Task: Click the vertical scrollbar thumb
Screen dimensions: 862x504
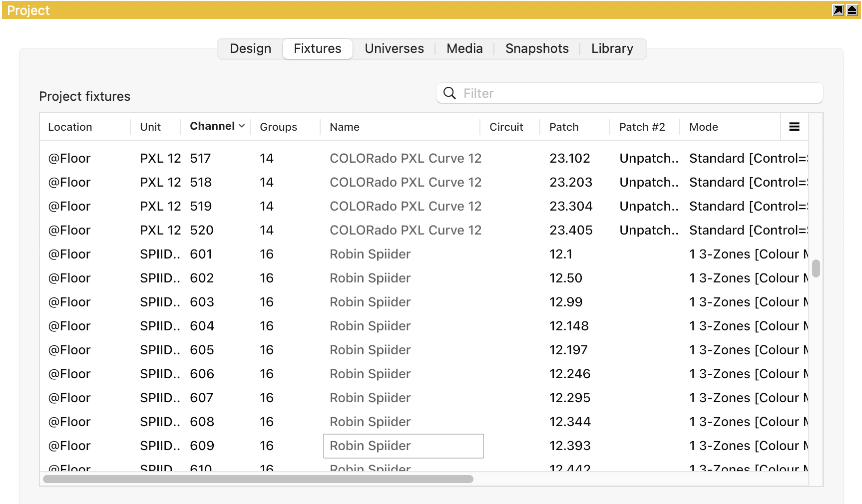Action: coord(816,268)
